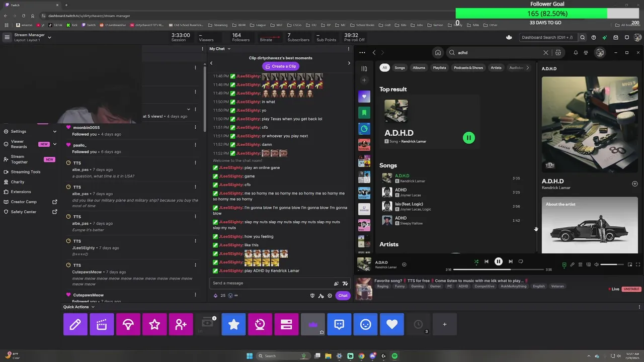
Task: Open Streaming Tools sidebar item
Action: pyautogui.click(x=26, y=172)
